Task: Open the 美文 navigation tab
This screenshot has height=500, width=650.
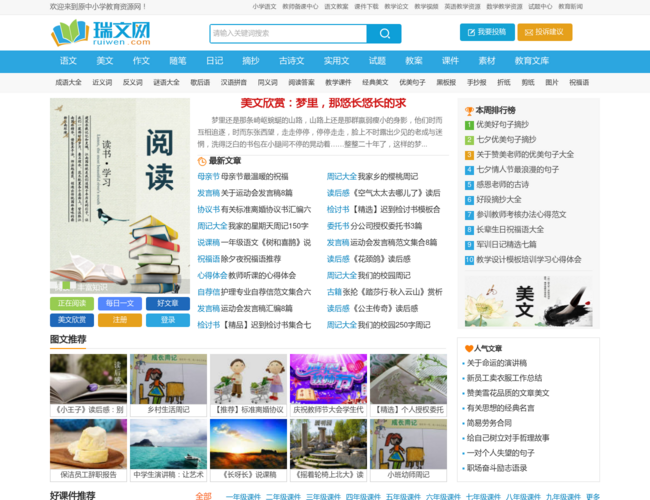Action: (x=105, y=61)
